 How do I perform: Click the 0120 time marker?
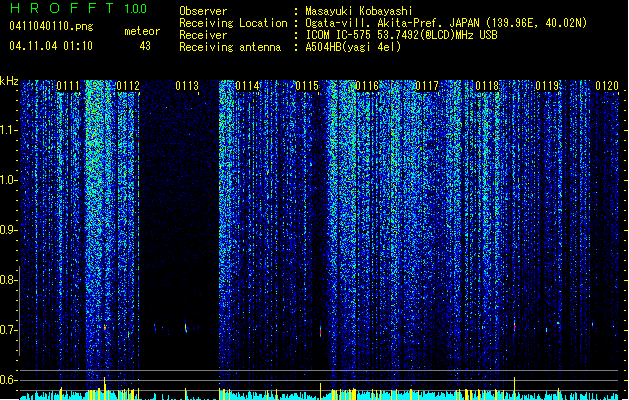coord(607,86)
